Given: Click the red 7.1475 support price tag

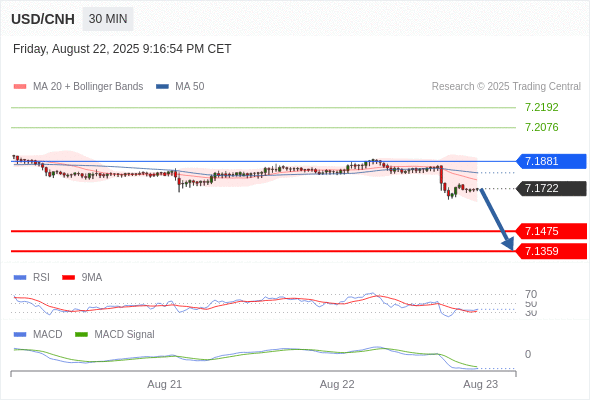Looking at the screenshot, I should (551, 231).
